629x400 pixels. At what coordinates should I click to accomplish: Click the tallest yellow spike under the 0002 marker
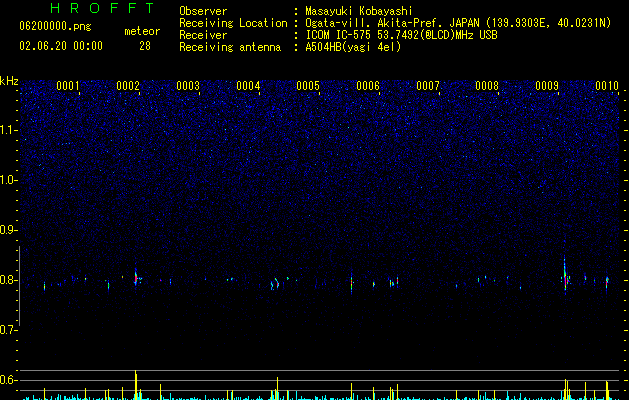(136, 385)
